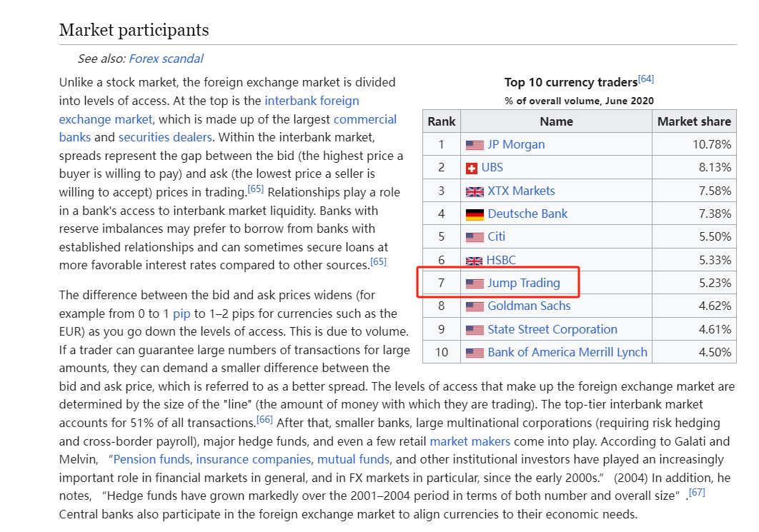Viewport: 759px width, 532px height.
Task: Click the Swiss flag icon beside UBS
Action: pos(472,169)
